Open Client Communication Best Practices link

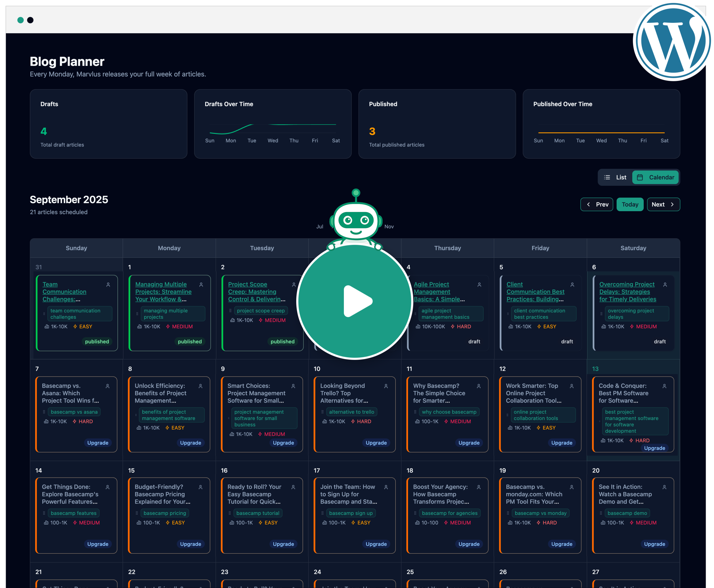pyautogui.click(x=535, y=292)
